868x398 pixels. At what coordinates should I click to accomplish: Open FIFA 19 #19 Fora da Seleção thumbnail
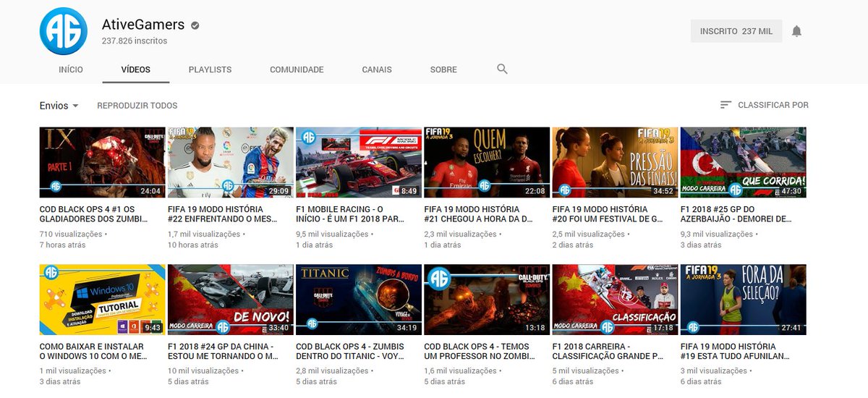744,300
